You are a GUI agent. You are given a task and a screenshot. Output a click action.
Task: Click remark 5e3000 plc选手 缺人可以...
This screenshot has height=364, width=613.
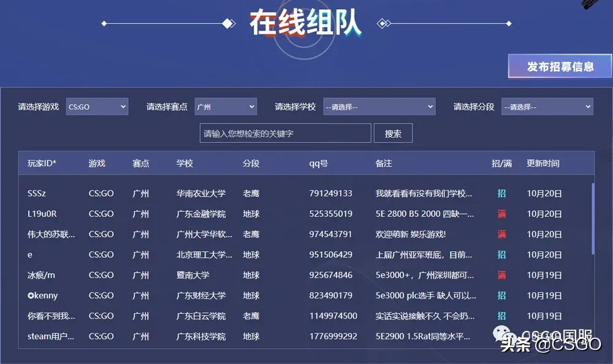point(426,295)
